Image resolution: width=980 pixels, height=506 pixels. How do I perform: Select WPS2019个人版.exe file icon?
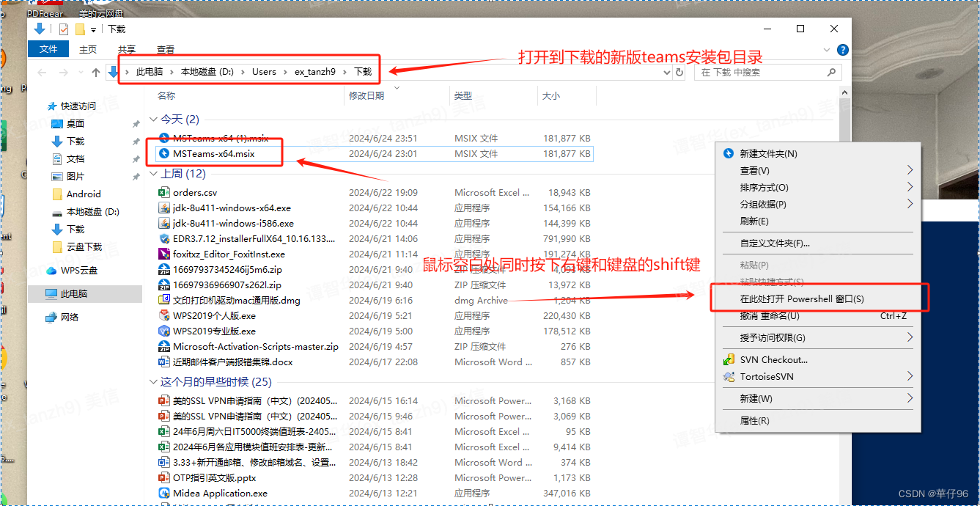coord(164,316)
